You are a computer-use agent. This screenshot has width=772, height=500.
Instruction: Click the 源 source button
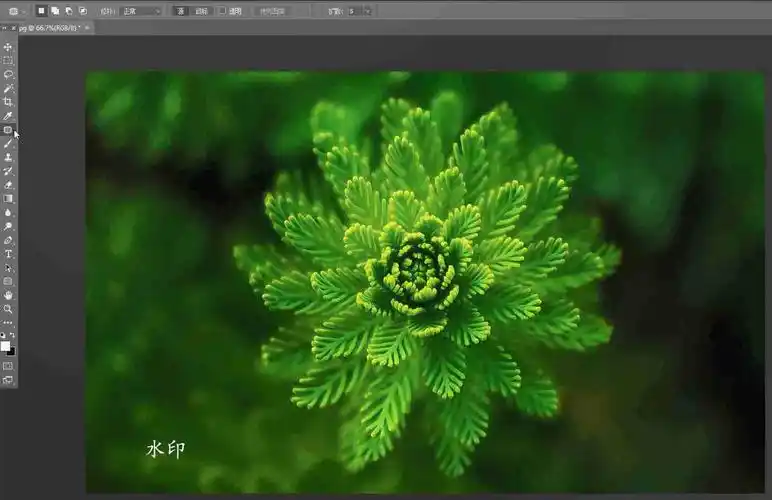[x=180, y=11]
